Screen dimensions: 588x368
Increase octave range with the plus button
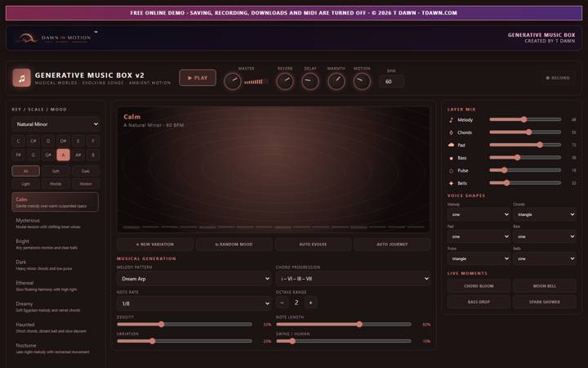(310, 303)
